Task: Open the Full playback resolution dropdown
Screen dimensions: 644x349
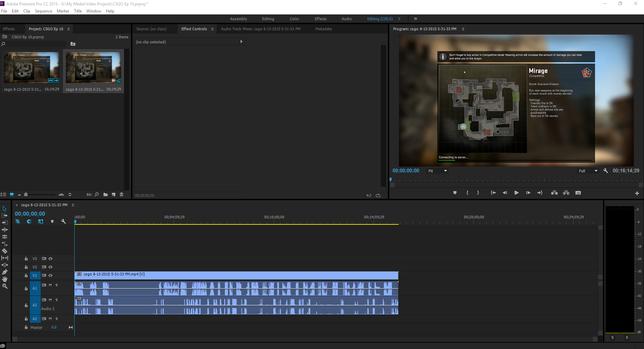Action: click(588, 171)
